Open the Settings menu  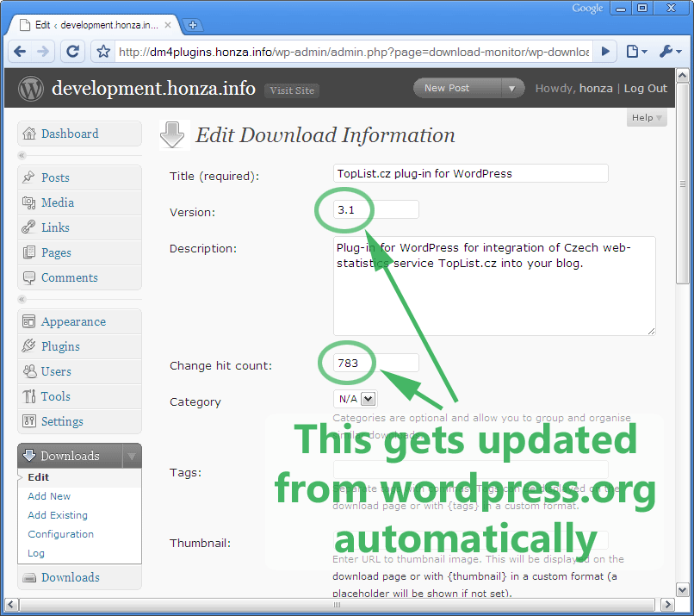coord(62,421)
